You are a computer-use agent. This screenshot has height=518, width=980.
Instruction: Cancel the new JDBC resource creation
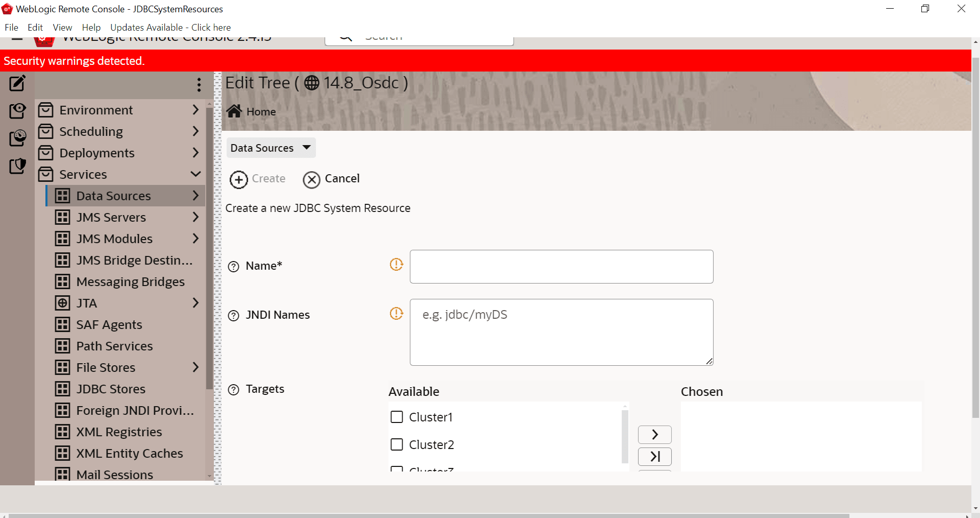pos(331,179)
